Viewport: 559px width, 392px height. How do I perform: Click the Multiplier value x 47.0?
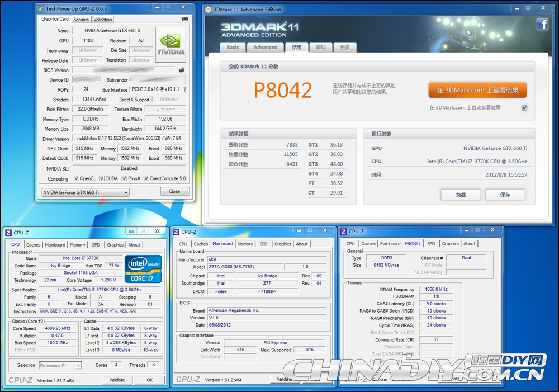click(58, 336)
